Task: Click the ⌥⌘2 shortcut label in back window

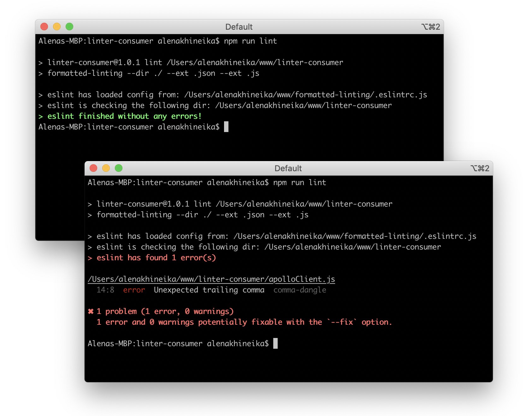Action: tap(430, 27)
